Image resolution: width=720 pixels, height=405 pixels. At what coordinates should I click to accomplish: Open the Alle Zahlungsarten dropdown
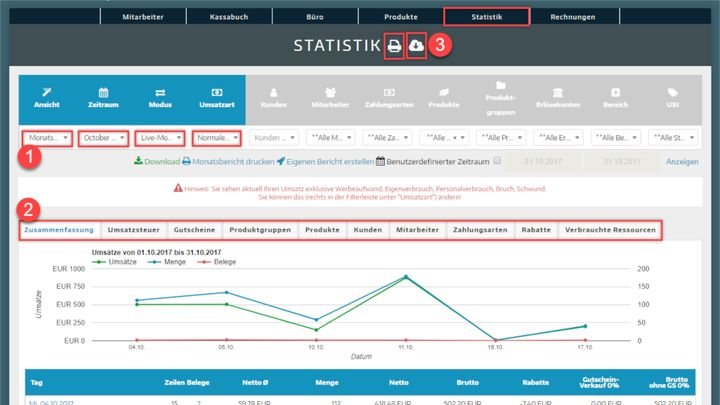(x=387, y=138)
